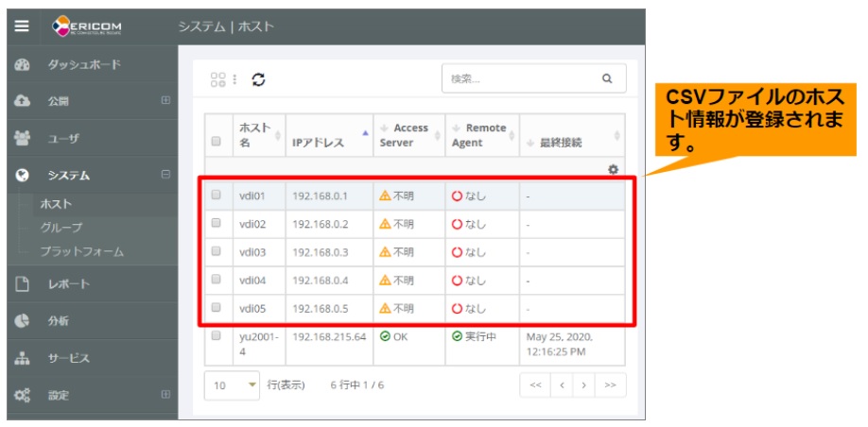Click the search magnifier icon
Image resolution: width=868 pixels, height=427 pixels.
tap(607, 79)
